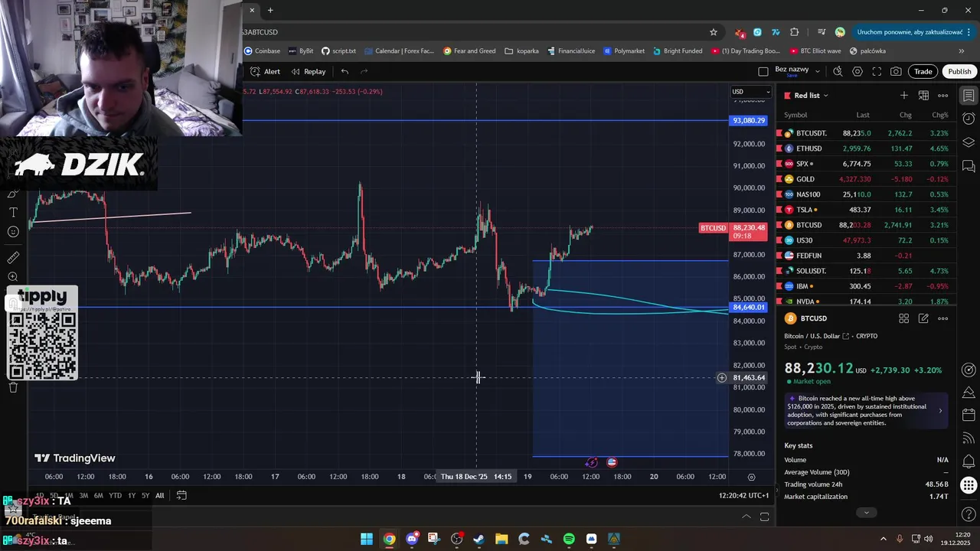Screen dimensions: 980x551
Task: Collapse the bottom trading panel arrow
Action: click(x=746, y=517)
